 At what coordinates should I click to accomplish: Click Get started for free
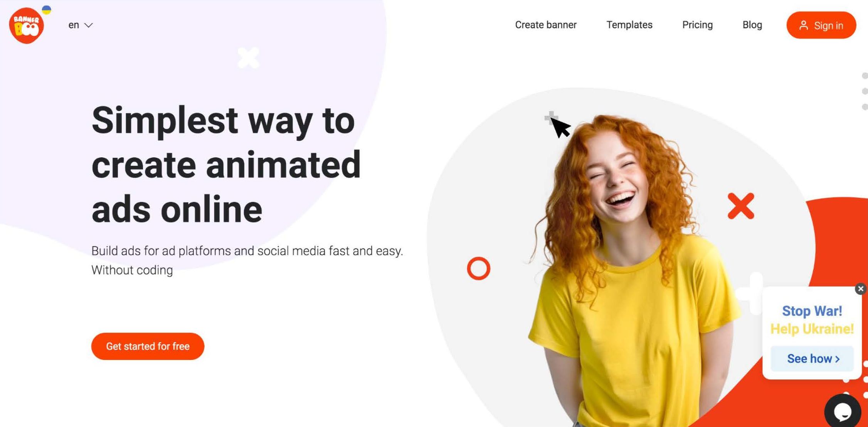coord(148,346)
